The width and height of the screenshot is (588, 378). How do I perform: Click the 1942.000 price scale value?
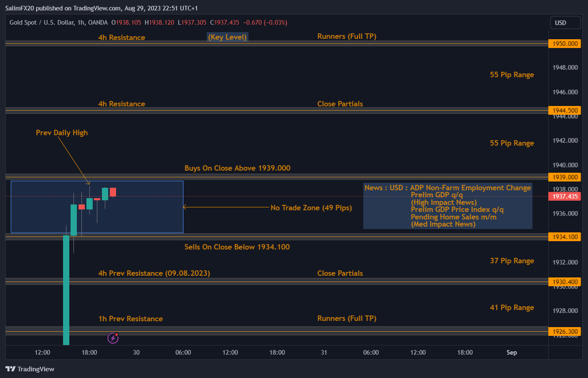coord(565,141)
